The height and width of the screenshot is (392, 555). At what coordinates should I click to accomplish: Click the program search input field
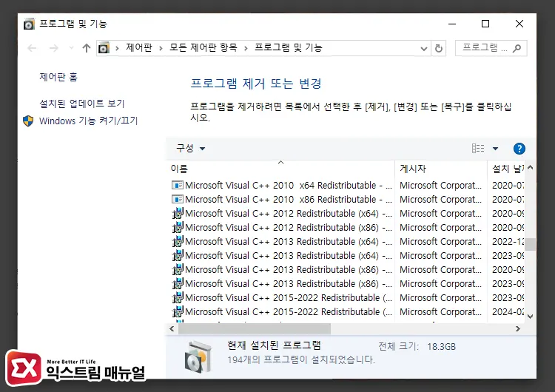(x=484, y=48)
